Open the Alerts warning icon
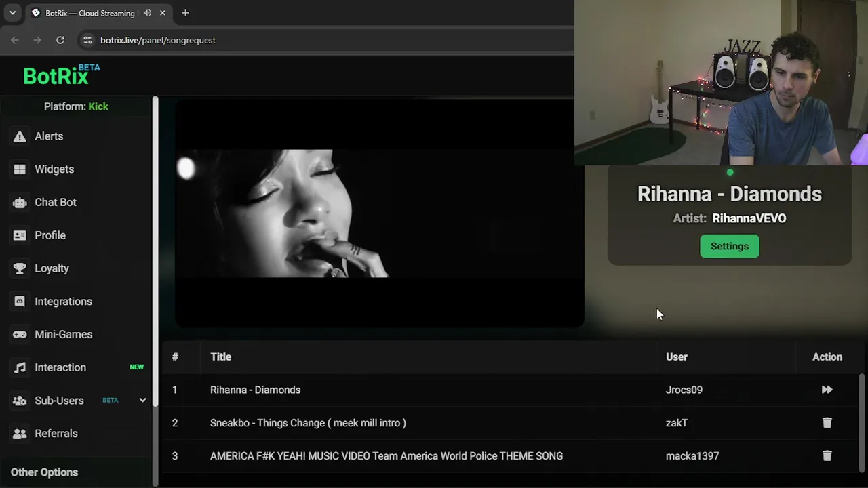Viewport: 868px width, 488px height. tap(20, 136)
